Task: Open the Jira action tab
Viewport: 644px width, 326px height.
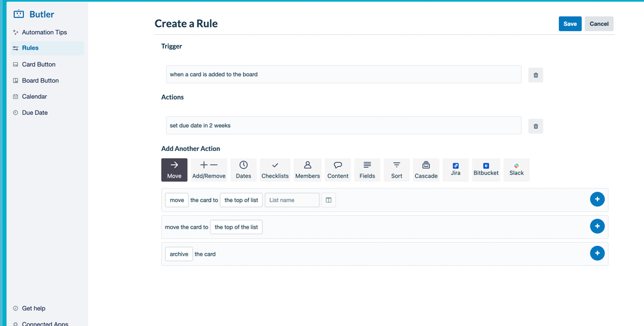Action: [456, 170]
